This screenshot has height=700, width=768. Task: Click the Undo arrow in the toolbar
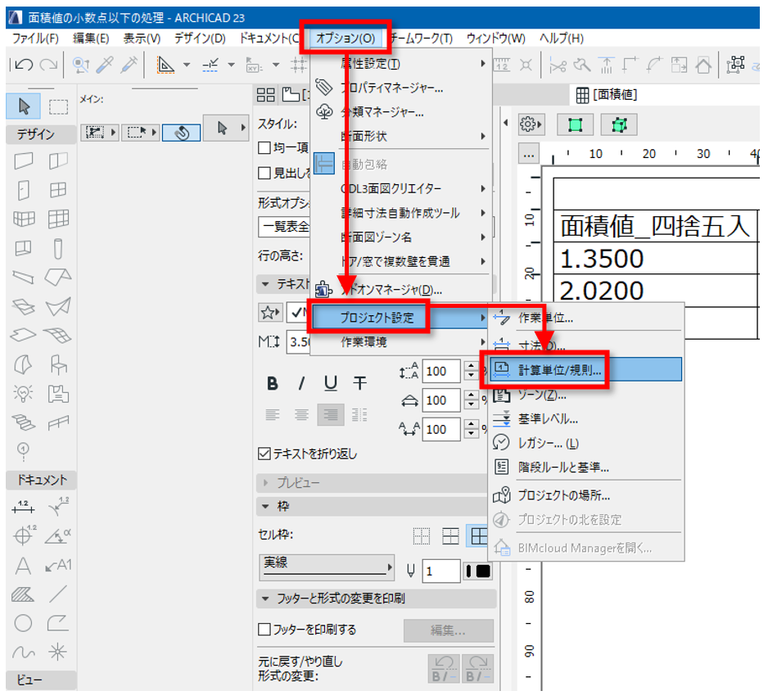pyautogui.click(x=24, y=65)
